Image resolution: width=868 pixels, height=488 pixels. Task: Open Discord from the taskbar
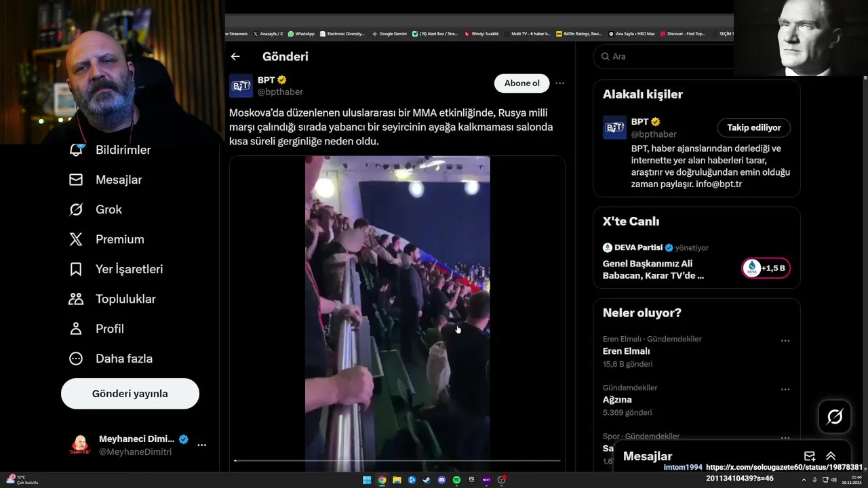tap(441, 480)
